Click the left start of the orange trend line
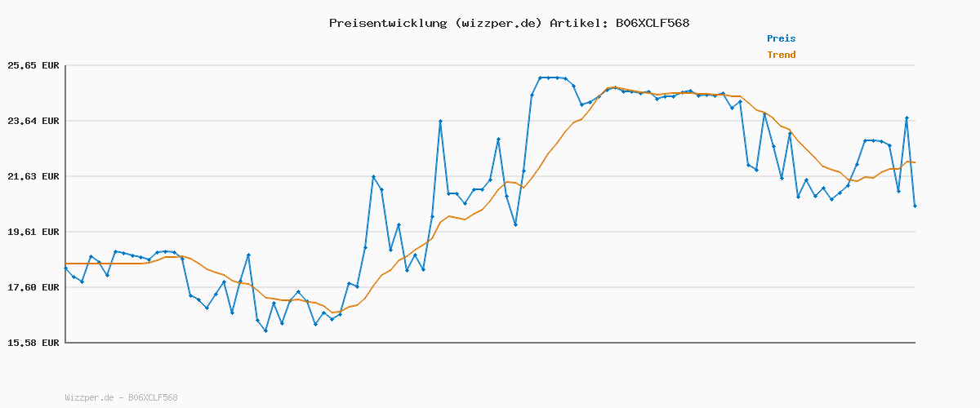 pos(66,264)
